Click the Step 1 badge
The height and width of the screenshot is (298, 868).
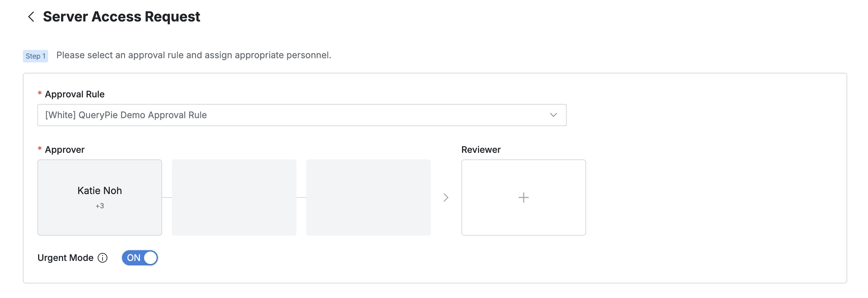[x=35, y=56]
